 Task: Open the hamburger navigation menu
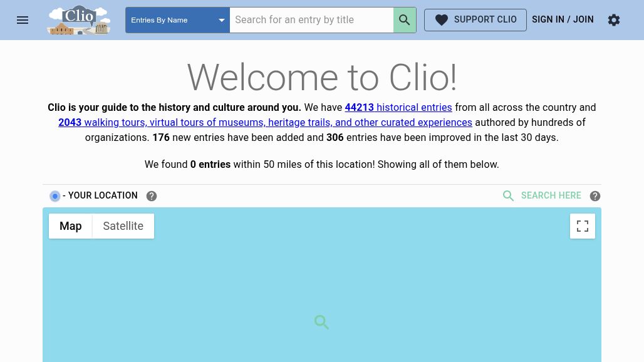pos(23,20)
